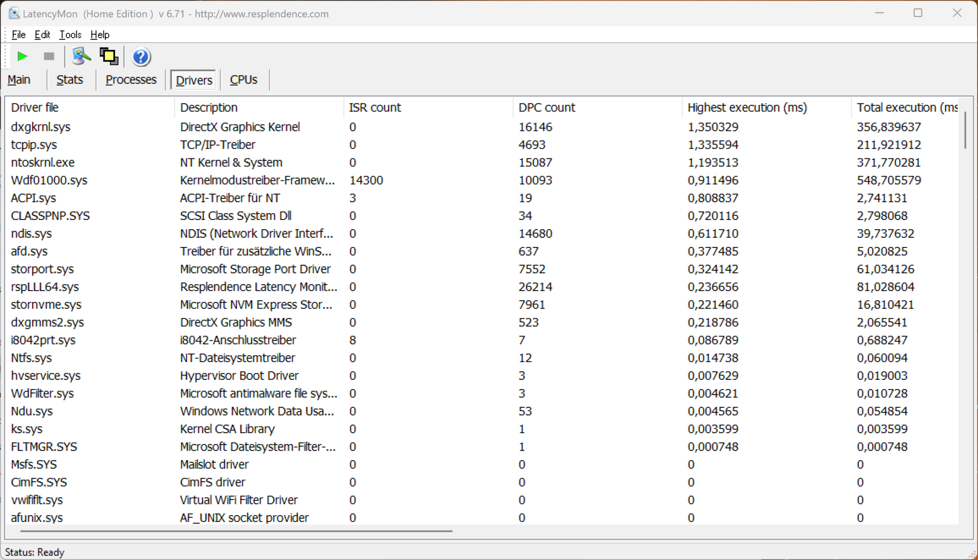Sort by ISR count column header
Image resolution: width=978 pixels, height=560 pixels.
tap(375, 107)
